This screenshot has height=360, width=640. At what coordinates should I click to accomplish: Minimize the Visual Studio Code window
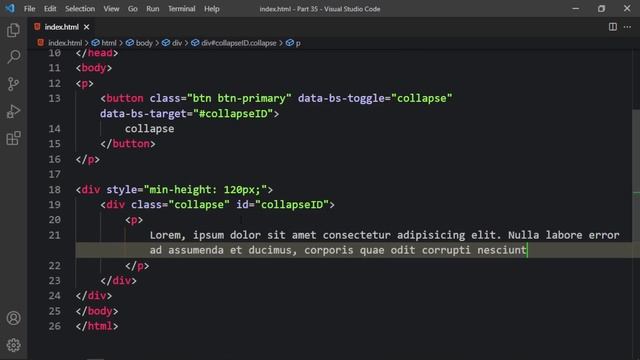pos(576,8)
